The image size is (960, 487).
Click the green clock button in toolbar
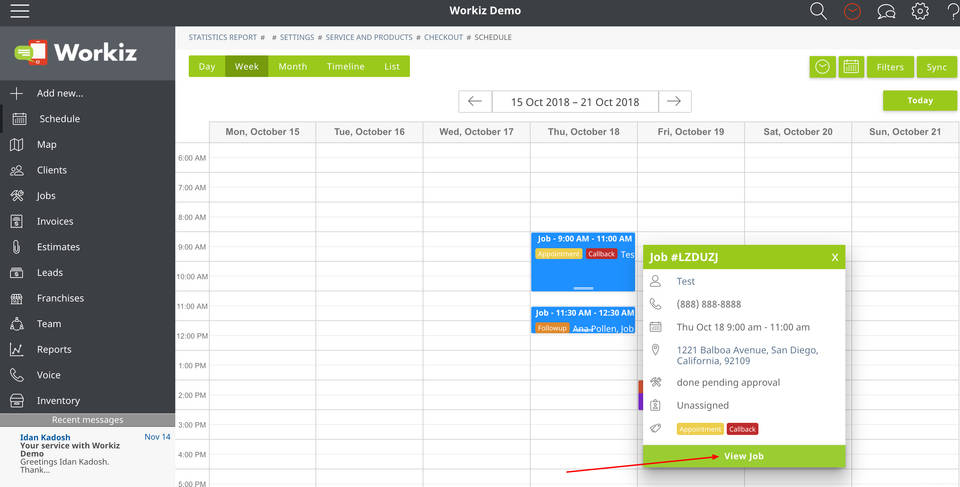[822, 67]
